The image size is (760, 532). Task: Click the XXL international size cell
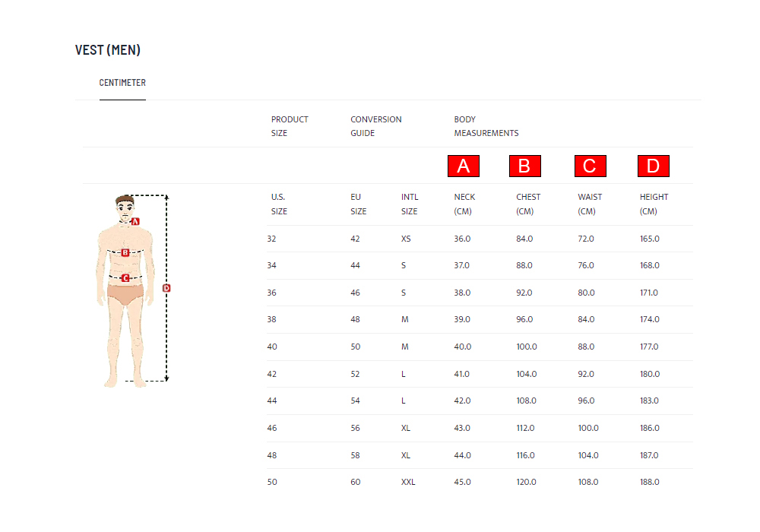point(408,482)
